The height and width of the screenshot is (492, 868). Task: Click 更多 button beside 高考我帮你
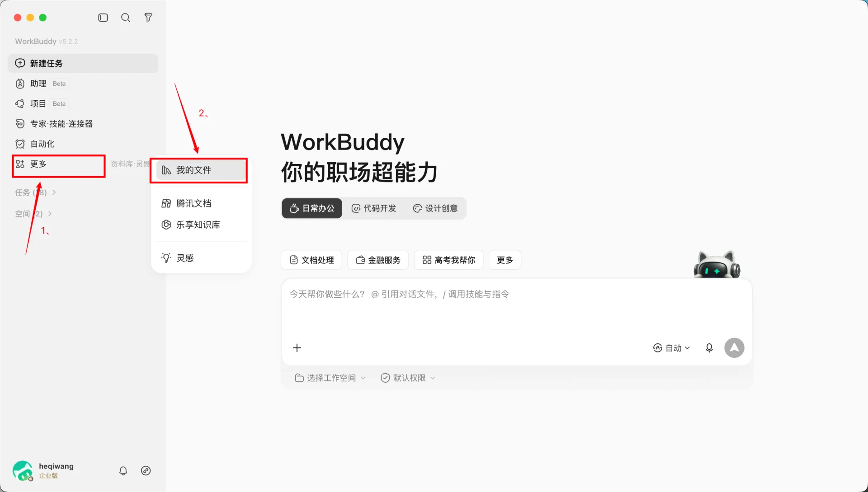[505, 260]
